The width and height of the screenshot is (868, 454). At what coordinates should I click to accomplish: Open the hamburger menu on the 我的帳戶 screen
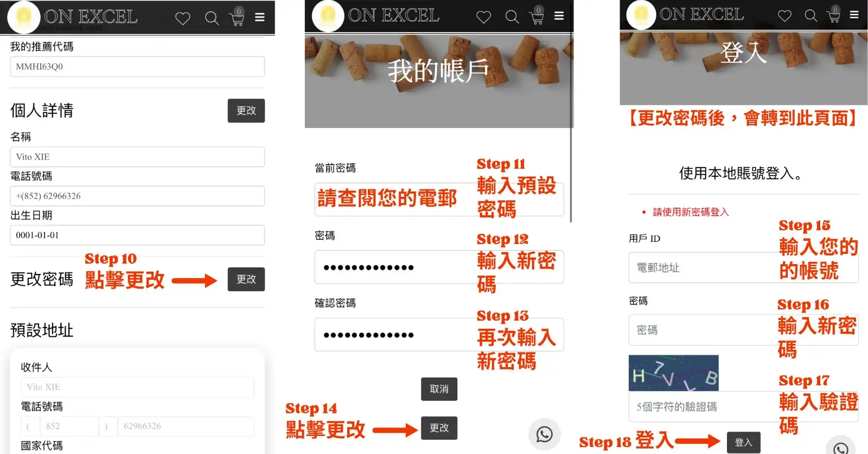pos(559,16)
